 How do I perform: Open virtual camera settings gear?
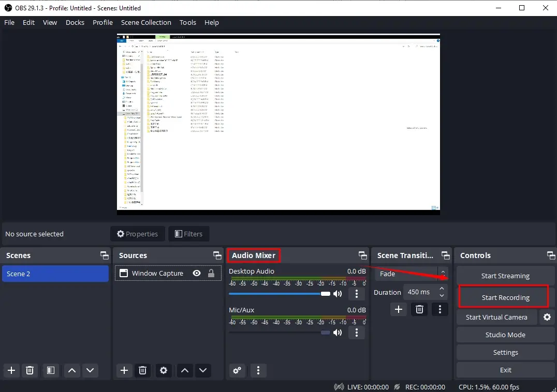point(547,317)
